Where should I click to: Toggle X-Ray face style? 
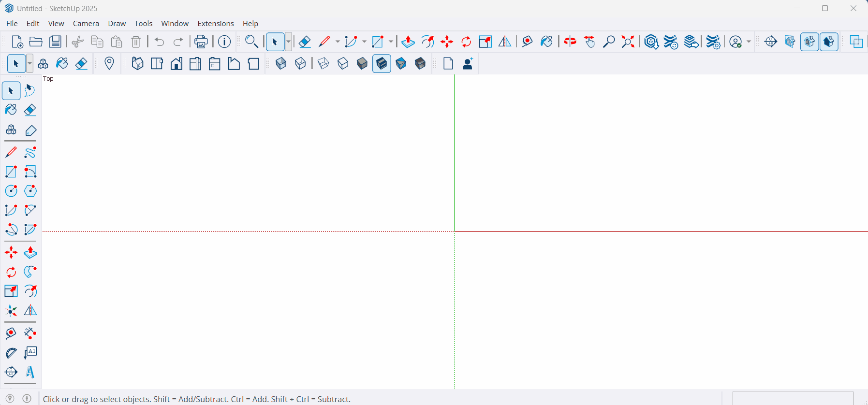point(281,64)
